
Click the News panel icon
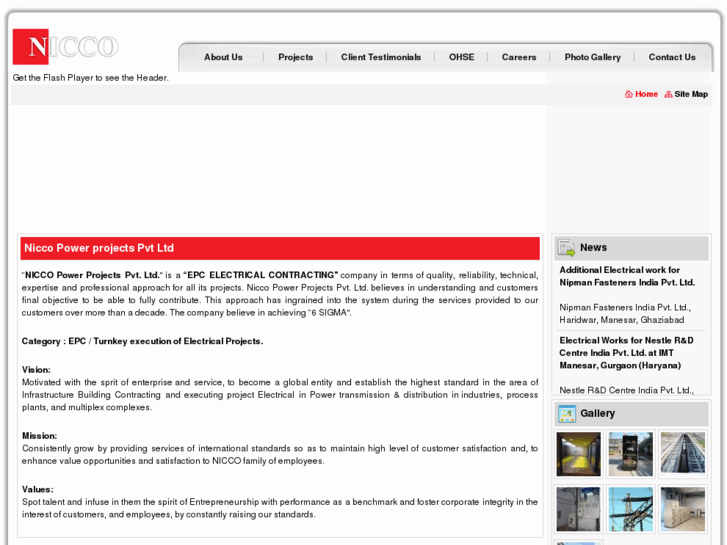click(x=566, y=248)
